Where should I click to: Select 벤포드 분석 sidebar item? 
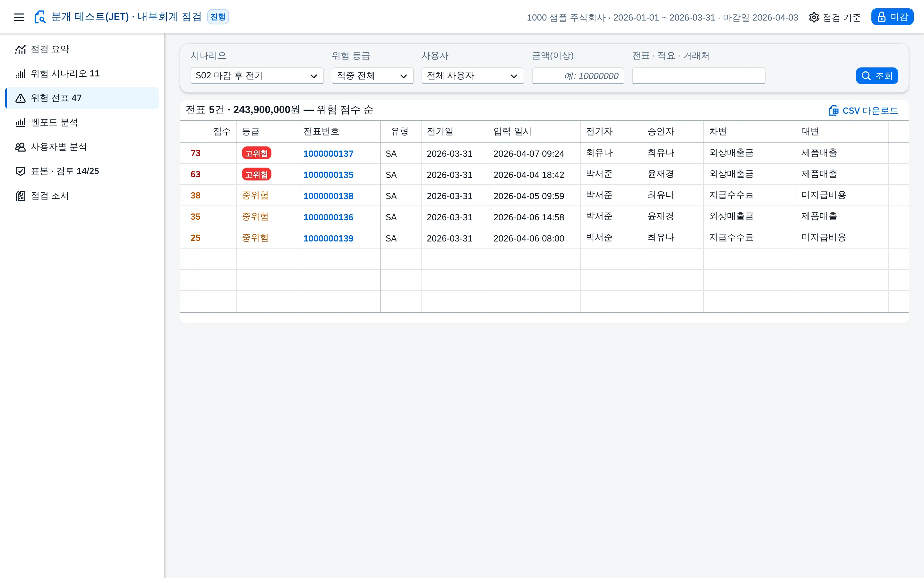(82, 123)
